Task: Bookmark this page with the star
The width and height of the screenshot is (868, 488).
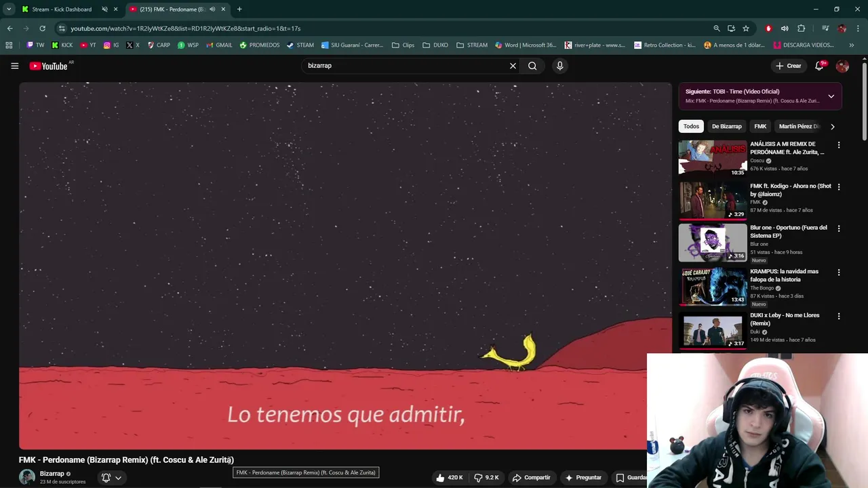Action: pos(746,28)
